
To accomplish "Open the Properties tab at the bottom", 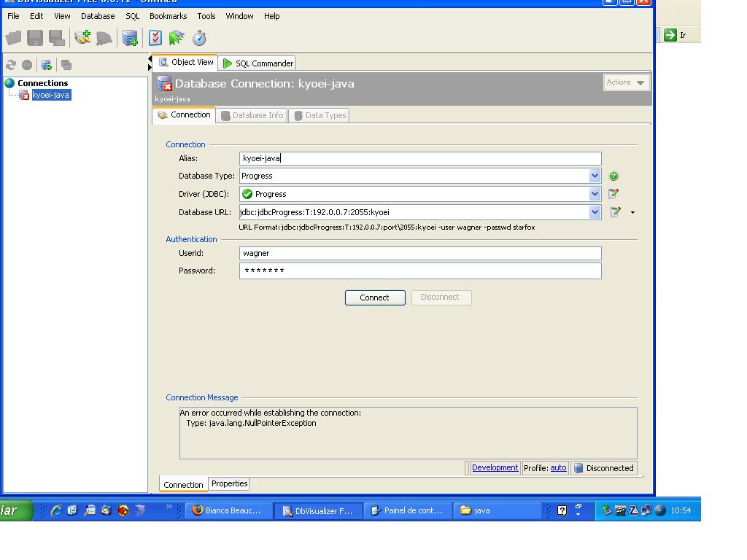I will pos(229,484).
